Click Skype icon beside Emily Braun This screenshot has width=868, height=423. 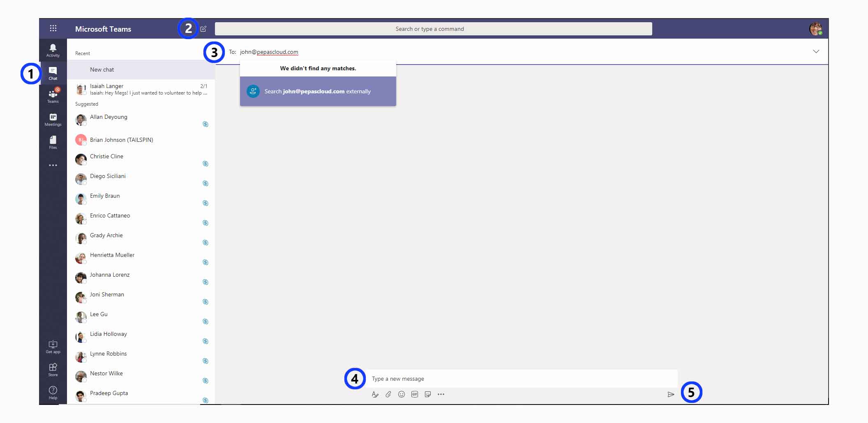click(x=205, y=203)
